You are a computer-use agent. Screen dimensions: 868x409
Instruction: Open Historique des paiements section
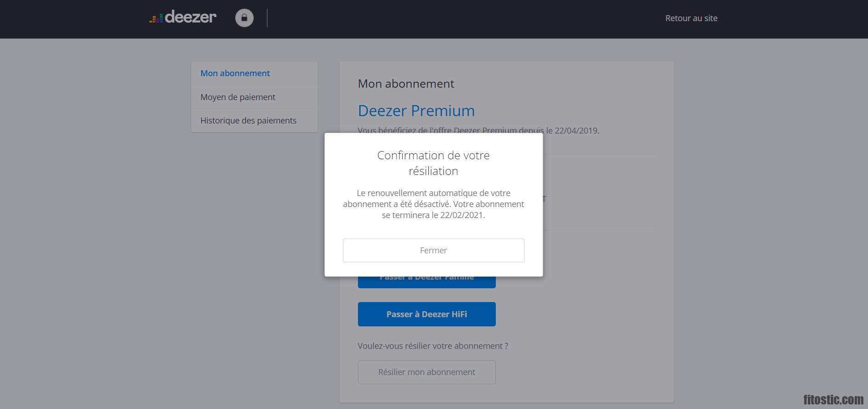[254, 120]
